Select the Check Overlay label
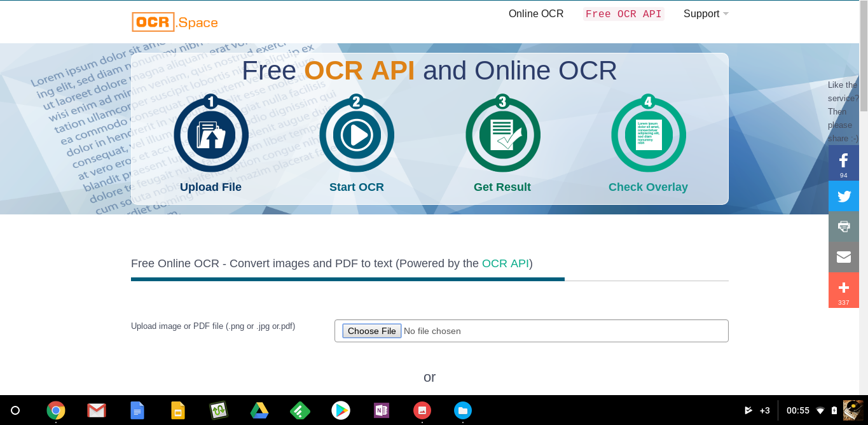Image resolution: width=868 pixels, height=425 pixels. [x=648, y=187]
